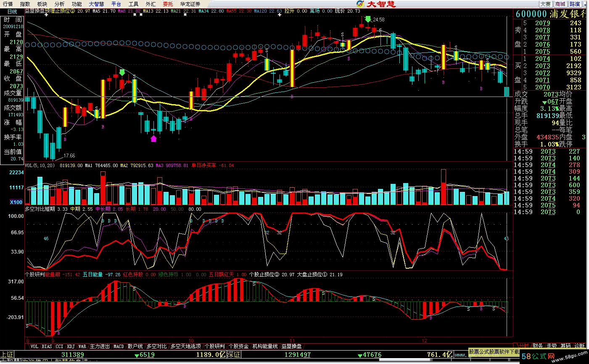Click the magenta up arrow buy signal
589x364 pixels.
tap(153, 139)
